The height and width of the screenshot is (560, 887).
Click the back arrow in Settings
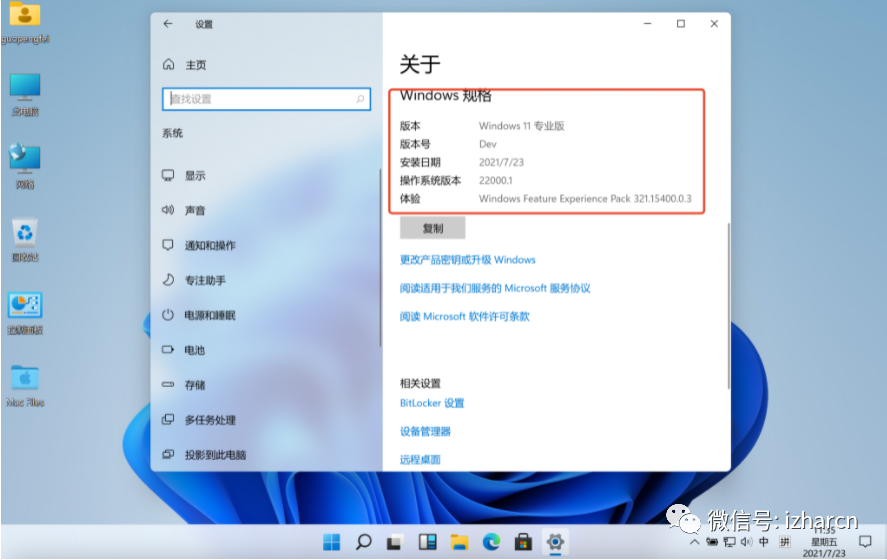tap(168, 24)
